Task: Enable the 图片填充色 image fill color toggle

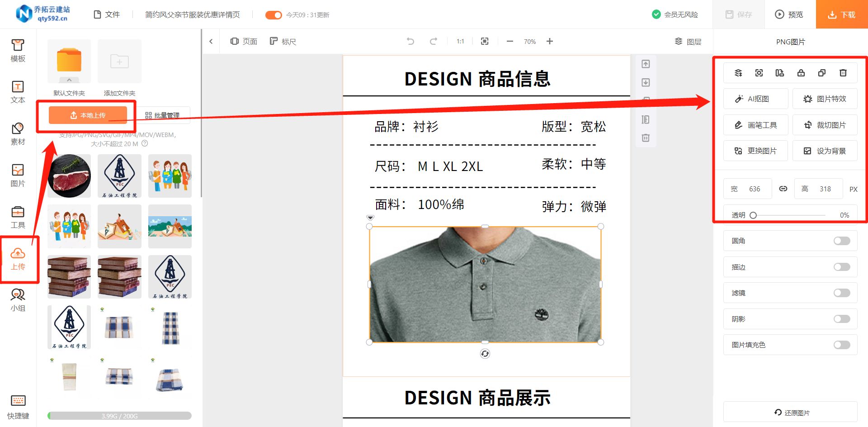Action: (842, 345)
